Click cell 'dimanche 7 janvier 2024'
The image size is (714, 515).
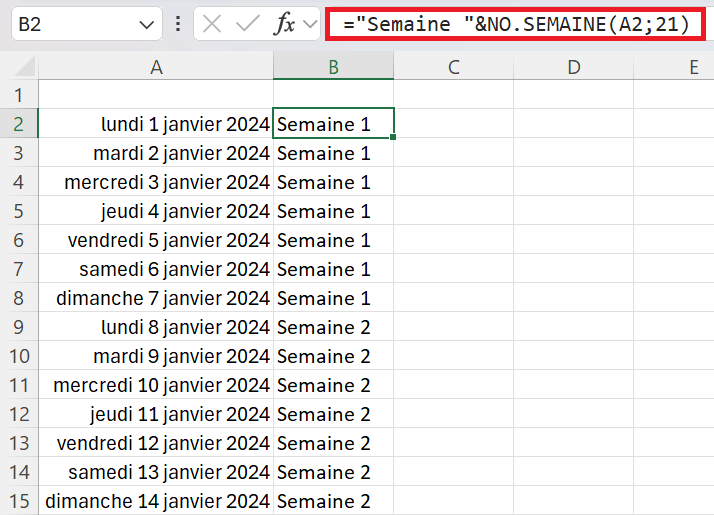(x=156, y=298)
